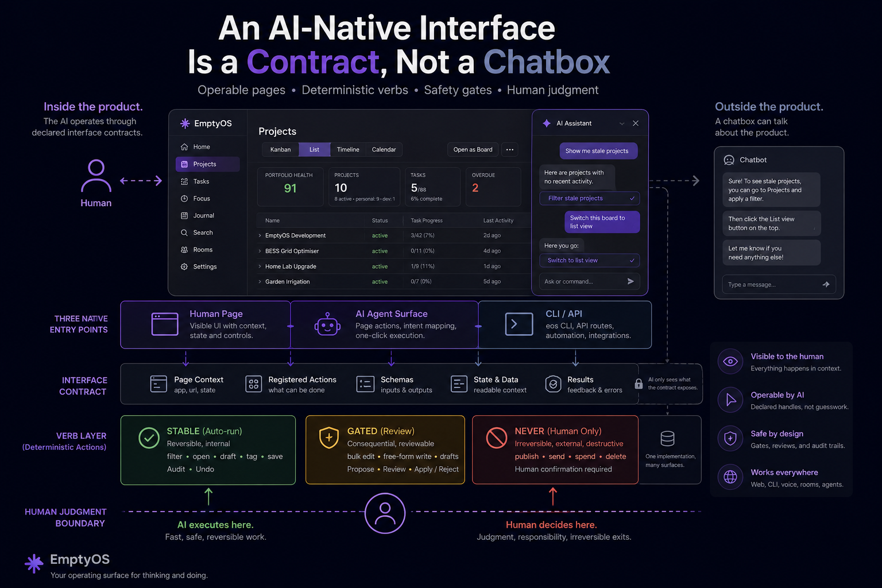Switch to the Kanban tab
The height and width of the screenshot is (588, 882).
(x=281, y=150)
